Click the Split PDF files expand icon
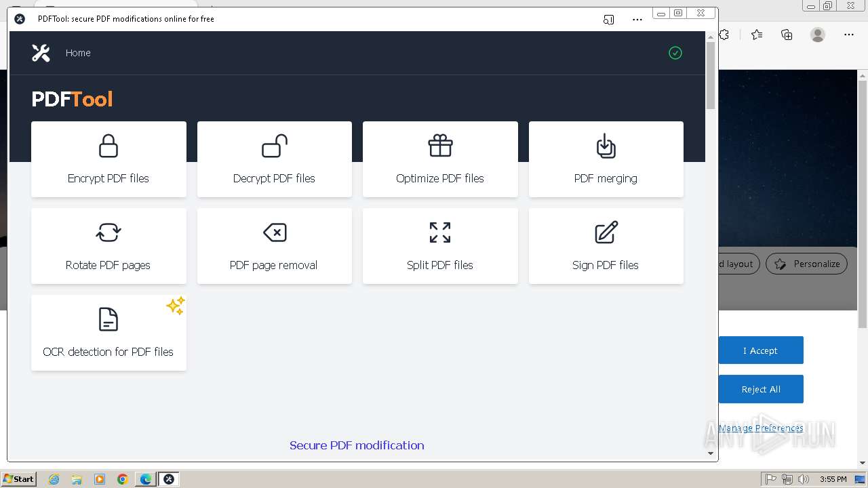 click(x=440, y=232)
